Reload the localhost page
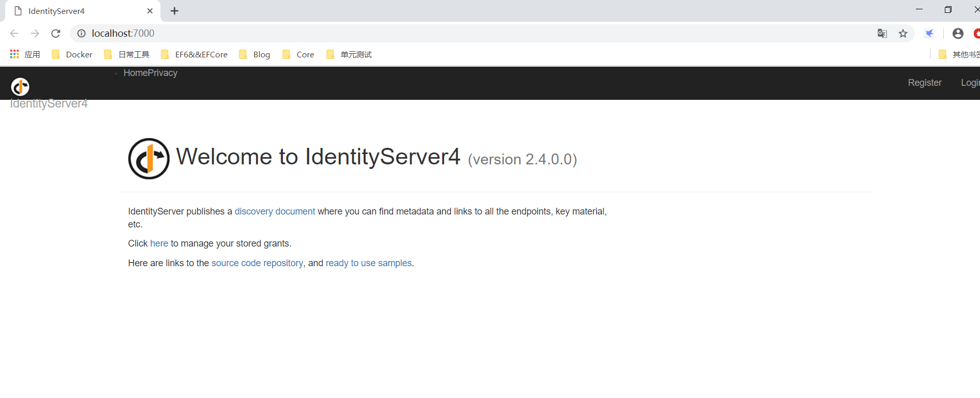980x398 pixels. [x=56, y=34]
